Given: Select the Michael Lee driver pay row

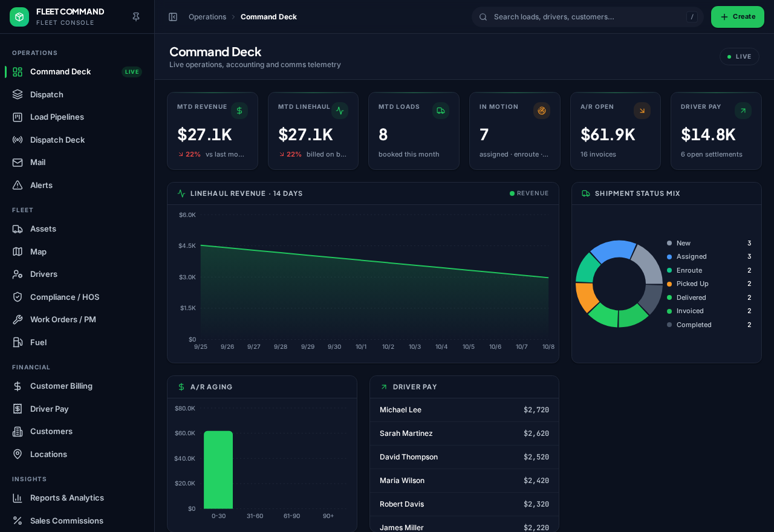Looking at the screenshot, I should 464,410.
